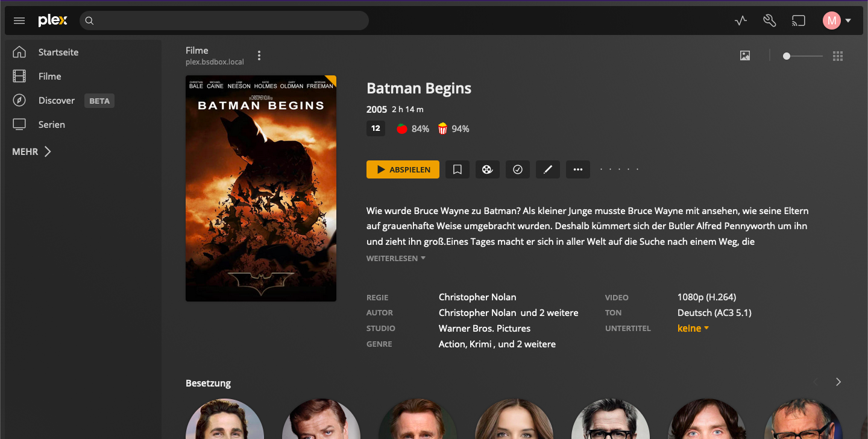Open Warner Bros. Pictures studio link
This screenshot has height=439, width=868.
tap(485, 328)
